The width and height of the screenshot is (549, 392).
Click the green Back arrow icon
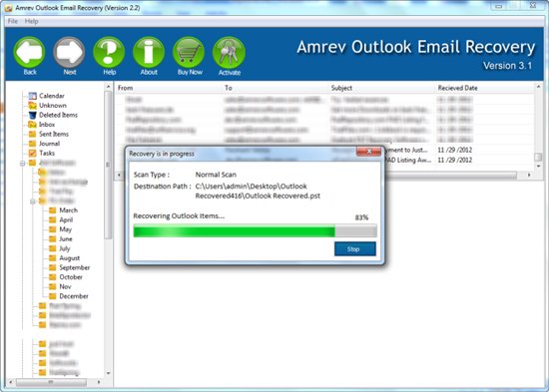[29, 53]
